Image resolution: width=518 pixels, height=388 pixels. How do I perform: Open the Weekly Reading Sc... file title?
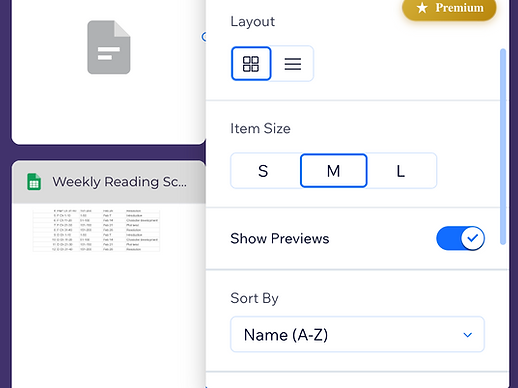tap(120, 182)
